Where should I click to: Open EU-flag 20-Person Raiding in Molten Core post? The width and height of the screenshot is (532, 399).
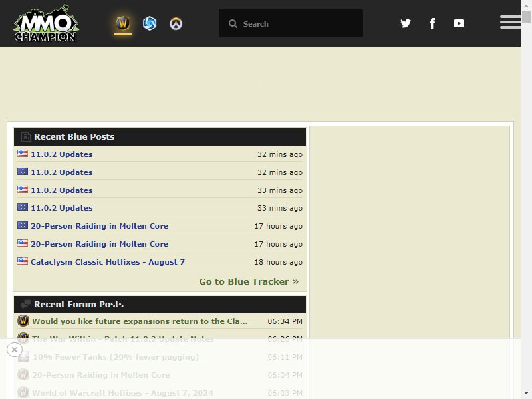coord(99,226)
